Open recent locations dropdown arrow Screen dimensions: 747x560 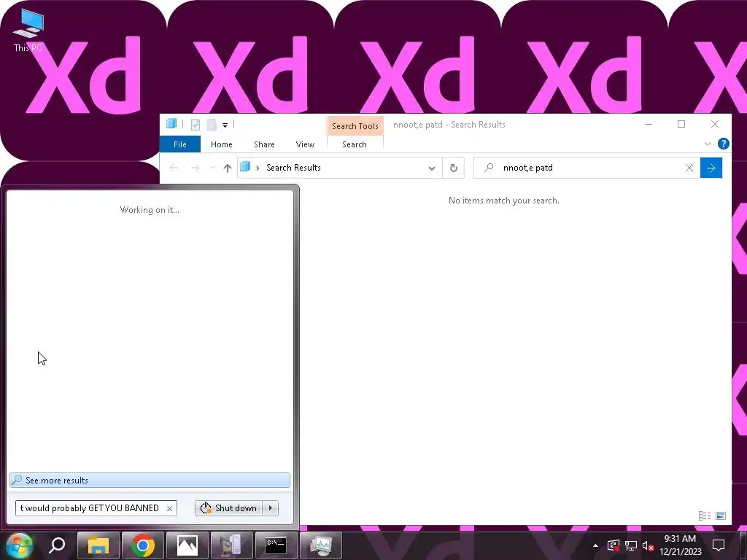pos(212,168)
